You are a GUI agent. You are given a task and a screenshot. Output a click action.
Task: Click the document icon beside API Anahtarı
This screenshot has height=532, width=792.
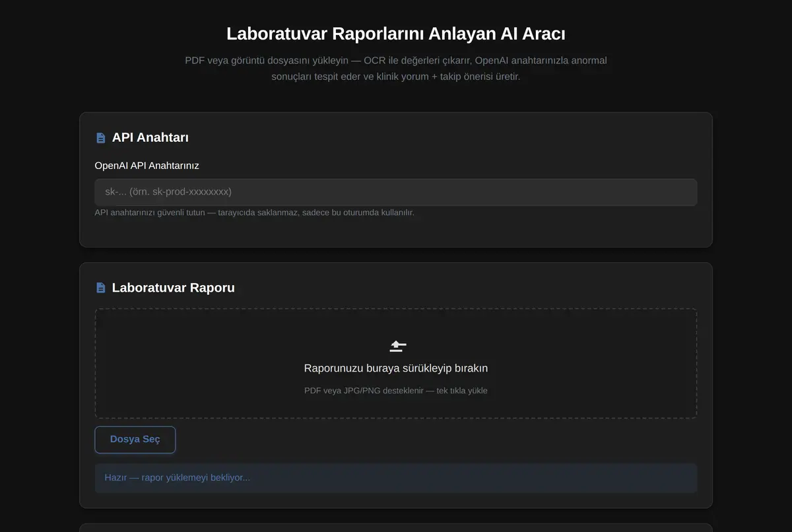(100, 138)
